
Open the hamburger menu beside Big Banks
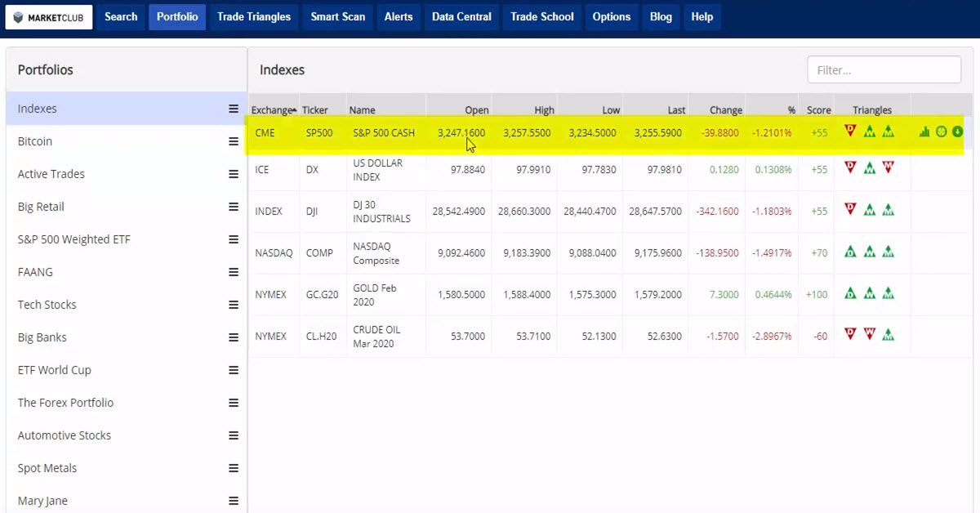234,337
